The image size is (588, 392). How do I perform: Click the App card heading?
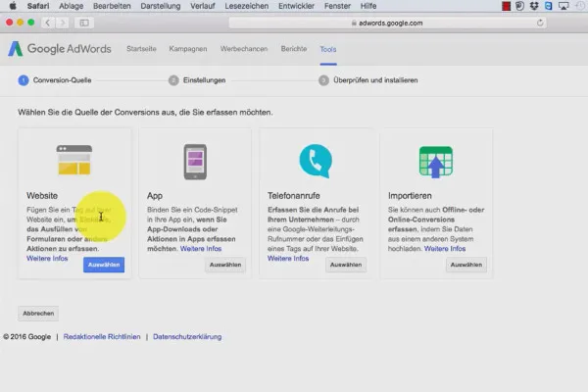click(155, 196)
